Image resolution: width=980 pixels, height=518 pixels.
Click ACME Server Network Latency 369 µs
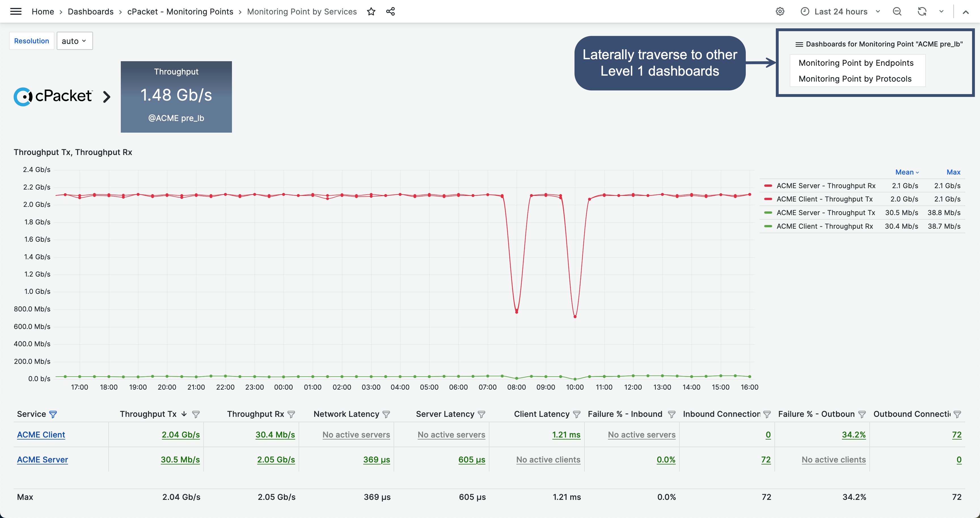377,459
